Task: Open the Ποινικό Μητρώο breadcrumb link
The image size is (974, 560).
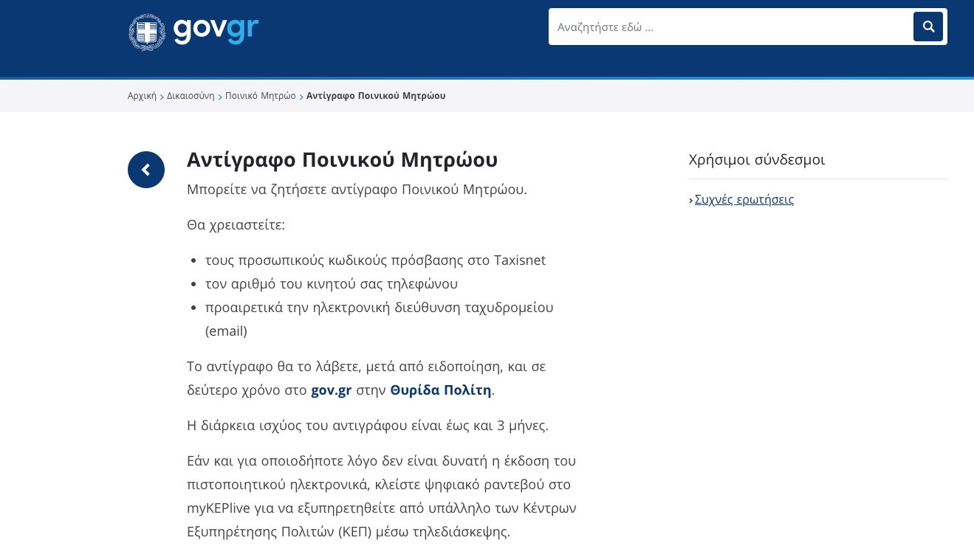Action: point(260,96)
